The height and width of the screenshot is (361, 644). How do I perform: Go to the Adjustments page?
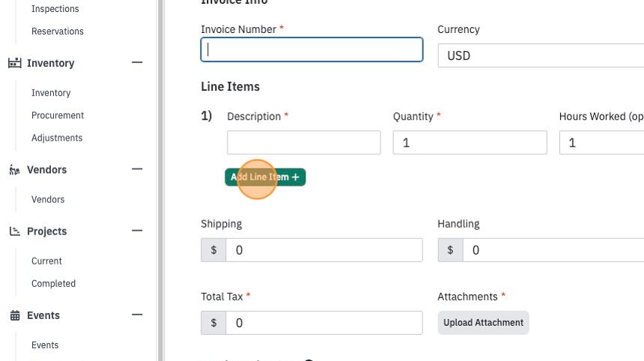point(57,138)
